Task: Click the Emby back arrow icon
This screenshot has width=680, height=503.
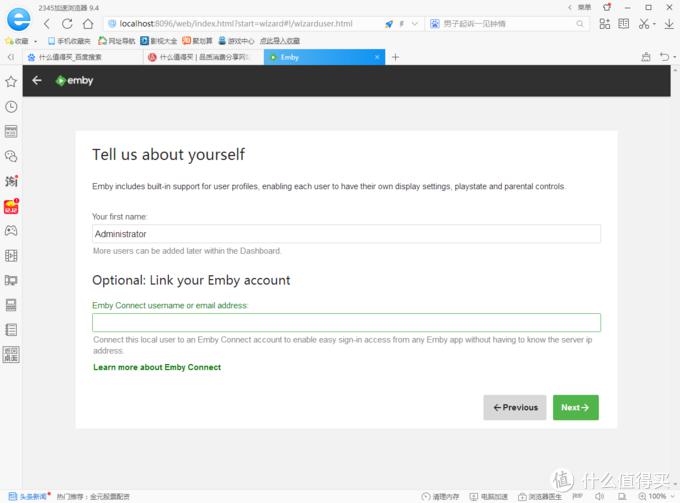Action: pyautogui.click(x=37, y=80)
